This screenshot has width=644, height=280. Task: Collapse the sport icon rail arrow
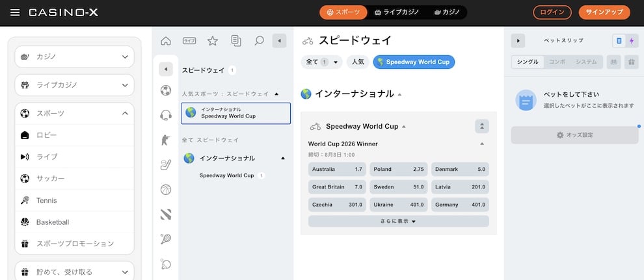pos(166,70)
